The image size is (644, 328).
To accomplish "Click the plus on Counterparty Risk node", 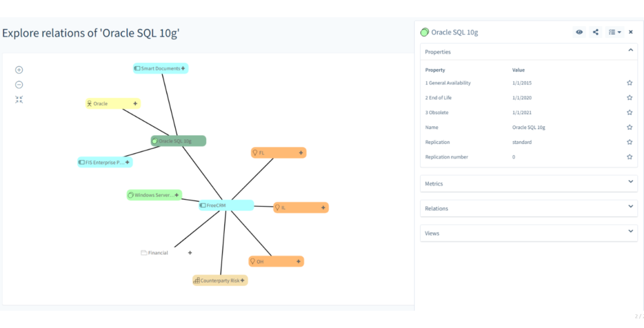I will (243, 280).
